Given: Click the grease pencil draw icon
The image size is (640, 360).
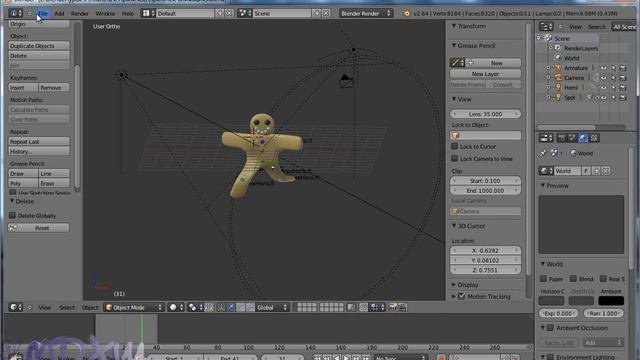Looking at the screenshot, I should coord(457,63).
